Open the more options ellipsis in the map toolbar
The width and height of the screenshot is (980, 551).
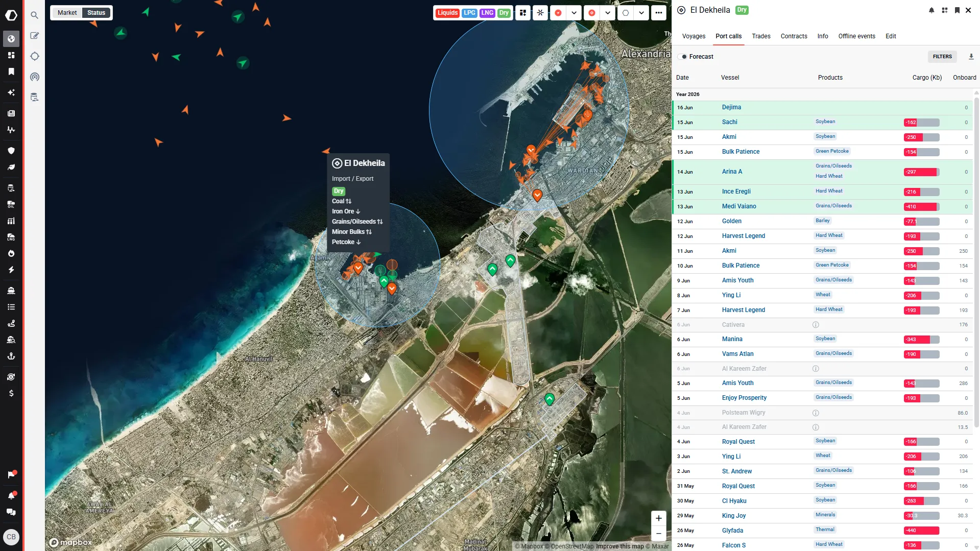pos(659,13)
